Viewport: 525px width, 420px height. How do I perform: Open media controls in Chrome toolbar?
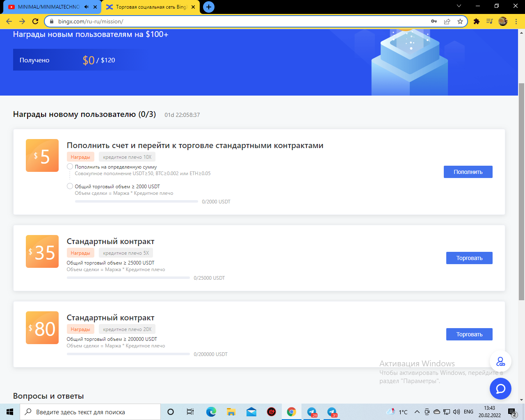click(489, 21)
